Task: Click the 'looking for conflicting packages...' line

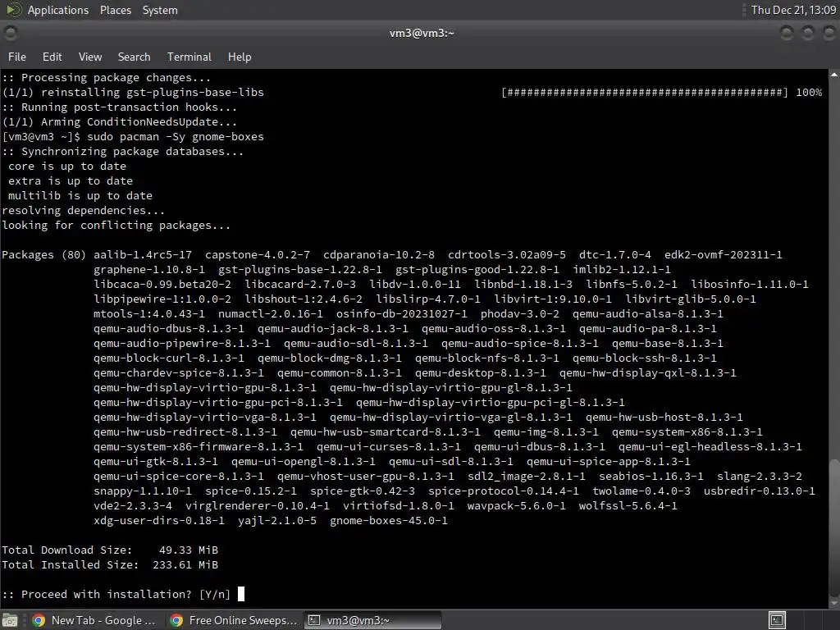Action: (x=116, y=226)
